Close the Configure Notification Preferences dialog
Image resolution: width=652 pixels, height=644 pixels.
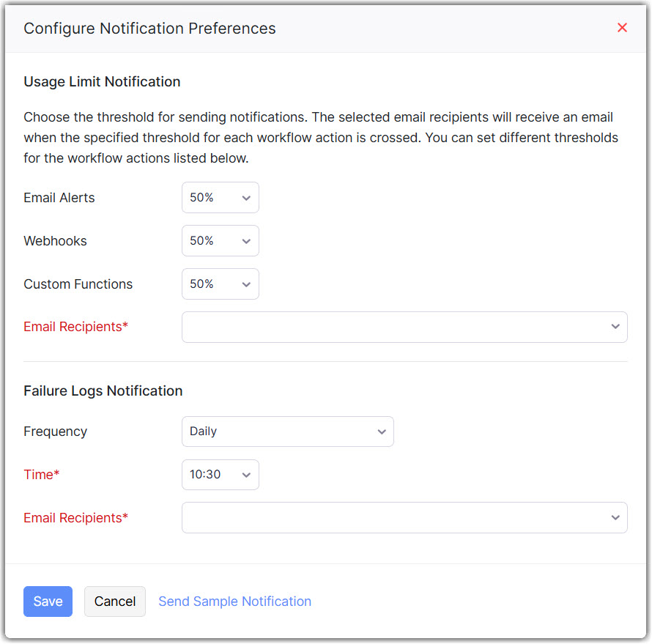tap(622, 28)
